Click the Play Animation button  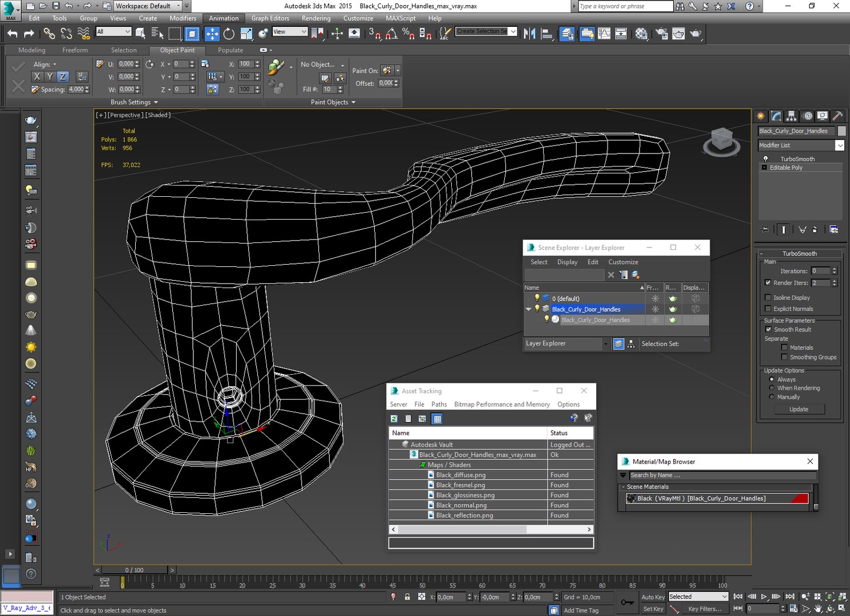[x=764, y=597]
